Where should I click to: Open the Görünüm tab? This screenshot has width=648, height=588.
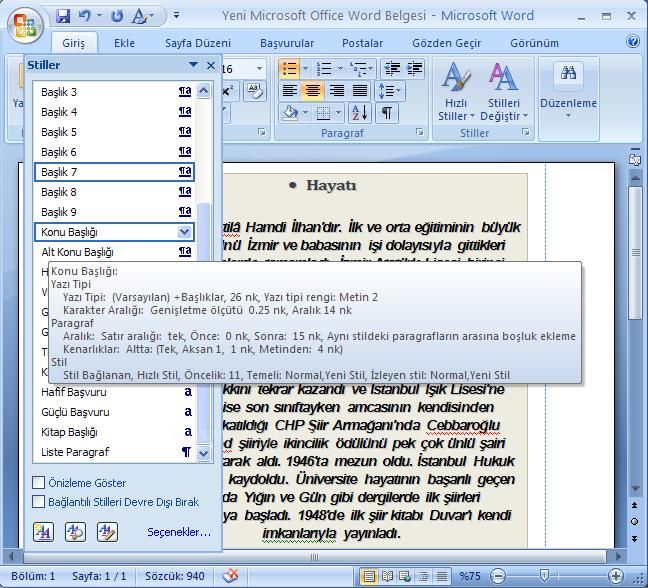click(x=534, y=43)
